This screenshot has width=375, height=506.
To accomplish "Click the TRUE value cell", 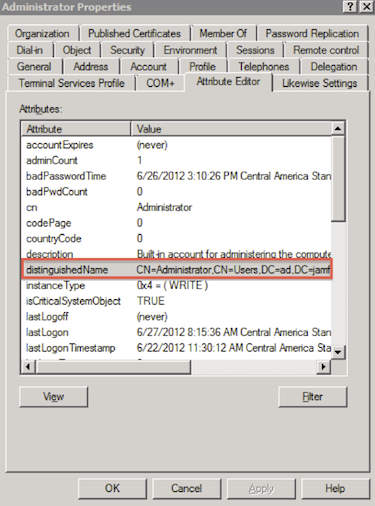I will tap(151, 301).
